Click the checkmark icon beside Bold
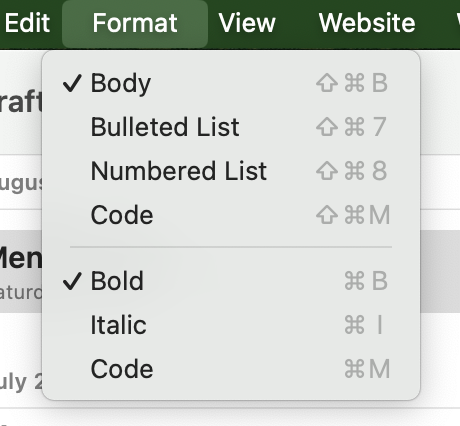This screenshot has width=460, height=426. [72, 281]
